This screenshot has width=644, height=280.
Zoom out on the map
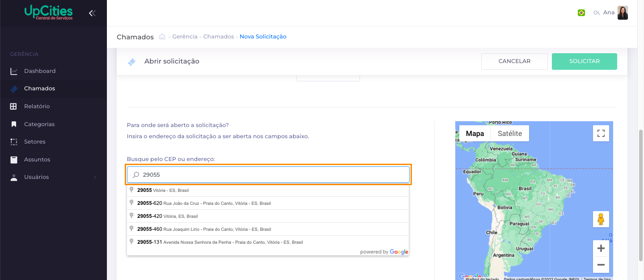coord(601,265)
